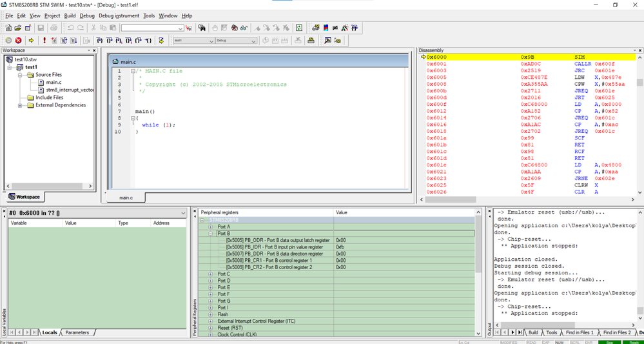Image resolution: width=644 pixels, height=344 pixels.
Task: Collapse the Port B register group
Action: [x=211, y=234]
